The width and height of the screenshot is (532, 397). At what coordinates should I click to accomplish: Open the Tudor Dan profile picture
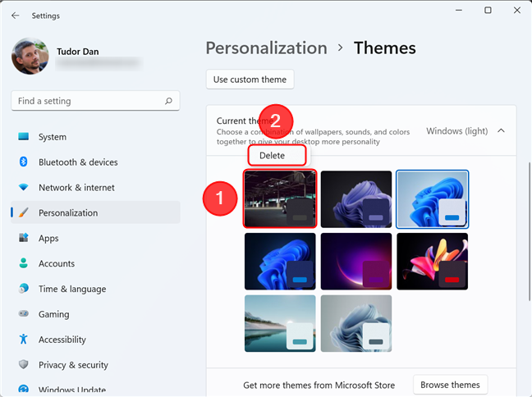[x=30, y=56]
